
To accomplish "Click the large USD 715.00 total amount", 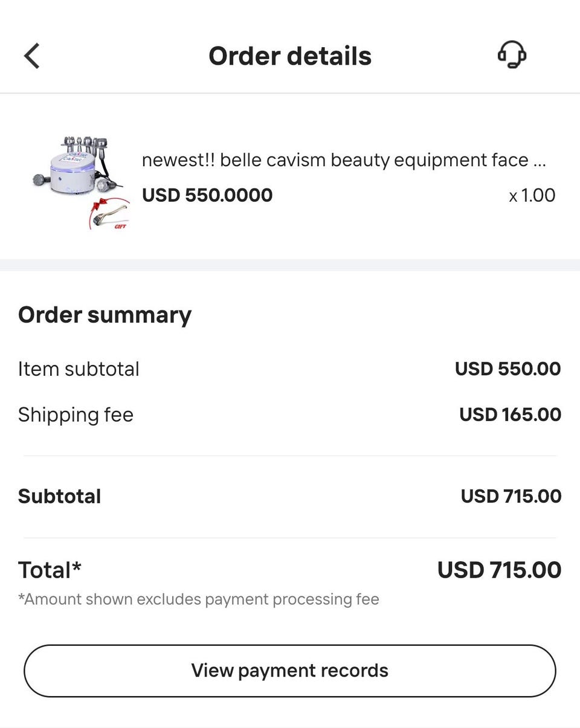I will point(499,570).
